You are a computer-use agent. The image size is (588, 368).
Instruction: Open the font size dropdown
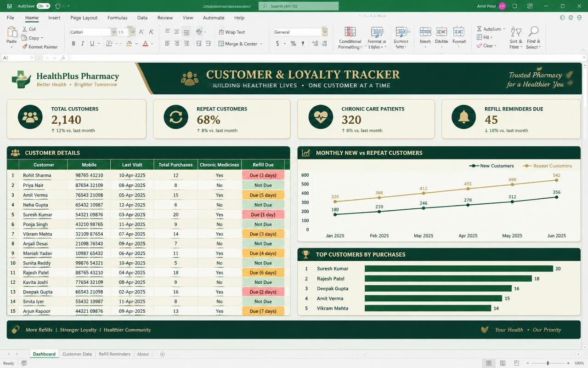pos(133,32)
